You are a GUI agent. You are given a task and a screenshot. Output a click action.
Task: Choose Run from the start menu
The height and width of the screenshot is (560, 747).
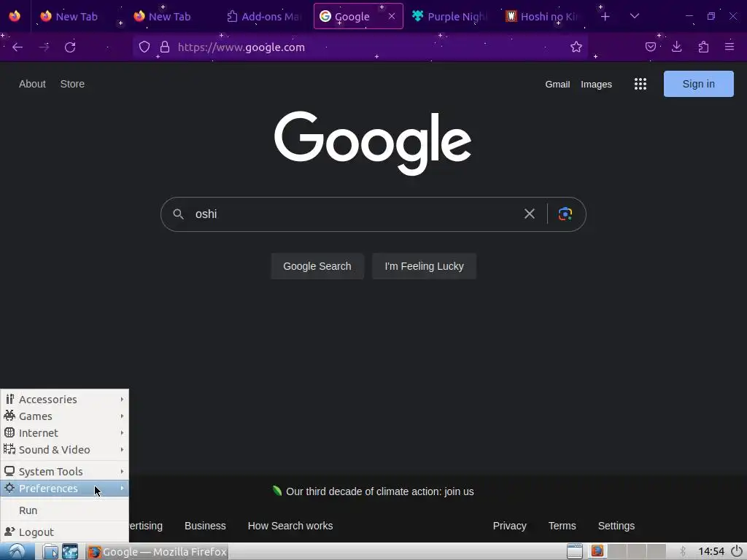coord(65,510)
